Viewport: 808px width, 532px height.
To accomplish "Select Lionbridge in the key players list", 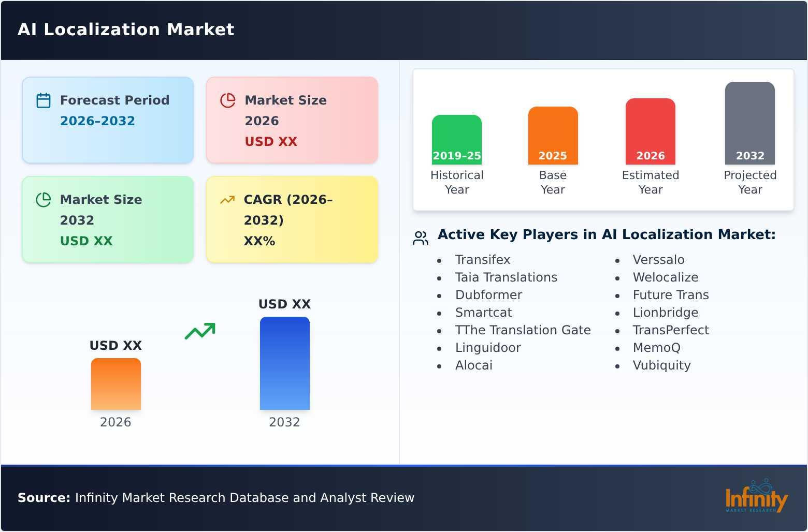I will [x=666, y=313].
